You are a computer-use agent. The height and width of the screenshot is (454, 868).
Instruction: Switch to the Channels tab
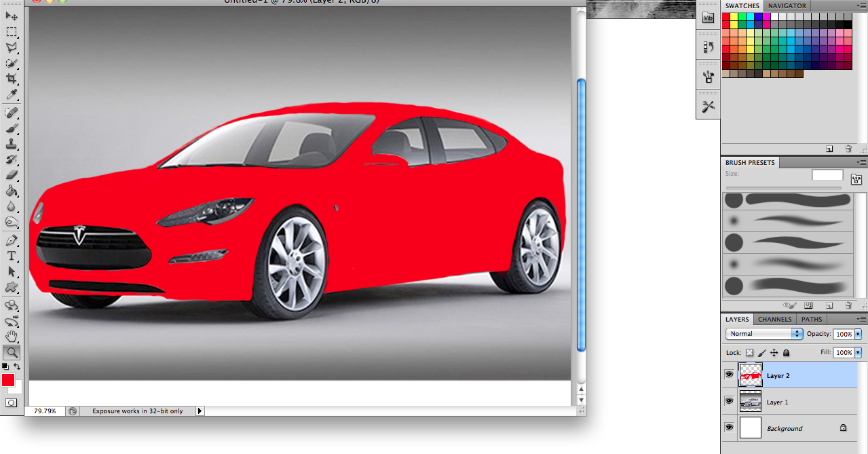774,319
